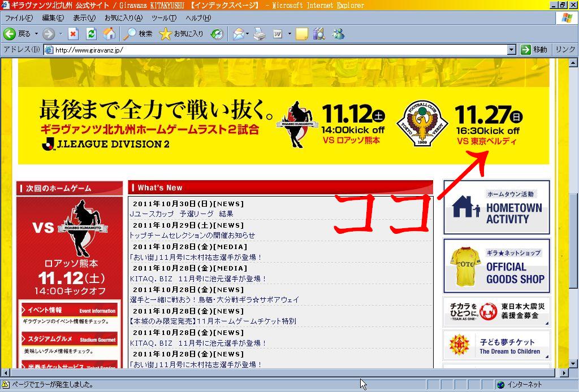The height and width of the screenshot is (392, 579).
Task: Click the vertical scrollbar thumb
Action: pyautogui.click(x=573, y=240)
